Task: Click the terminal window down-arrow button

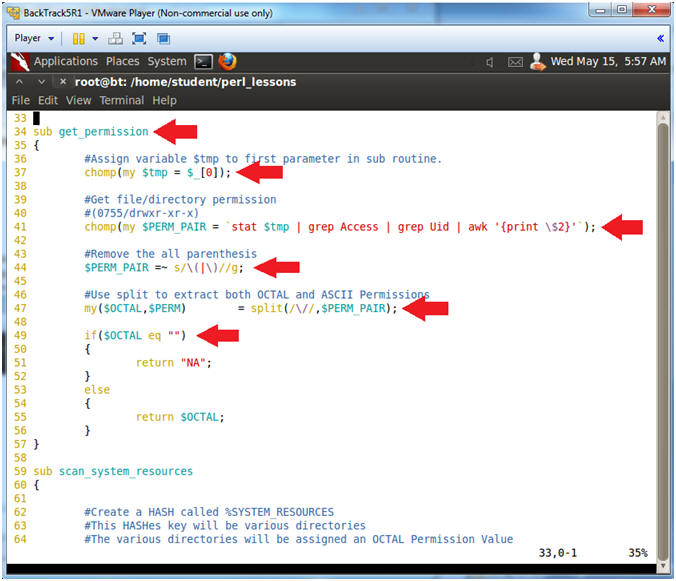Action: [x=41, y=81]
